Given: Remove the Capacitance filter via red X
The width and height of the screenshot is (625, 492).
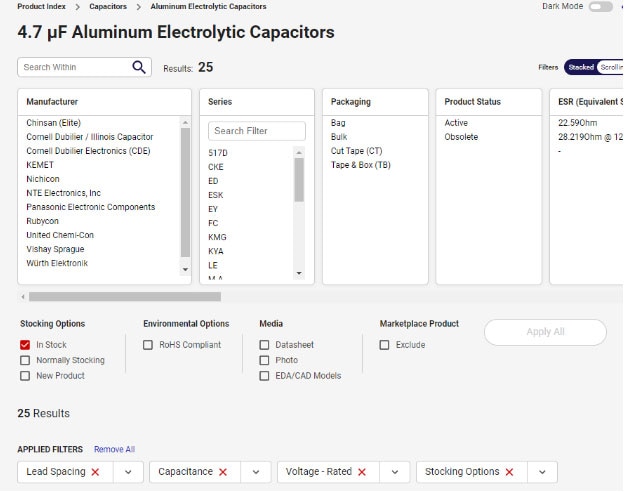Looking at the screenshot, I should click(223, 472).
